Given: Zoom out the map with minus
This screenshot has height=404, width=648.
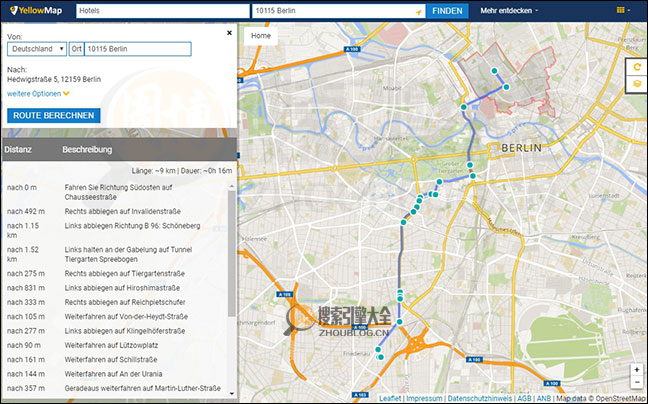Looking at the screenshot, I should 637,383.
